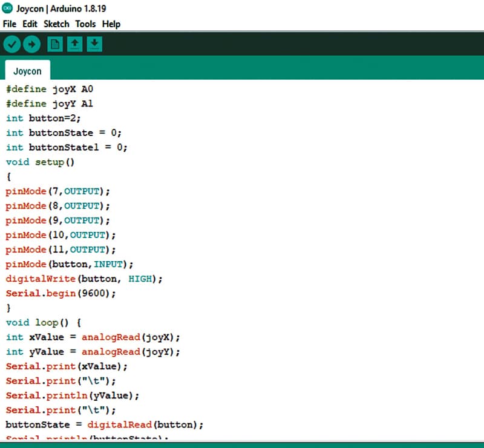Click the 'buttonState = digitalRead(button);' line
This screenshot has height=448, width=484.
coord(105,424)
